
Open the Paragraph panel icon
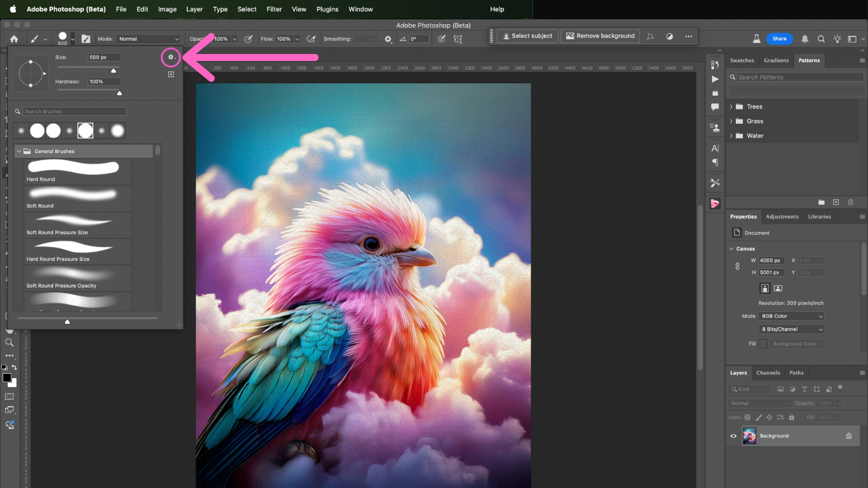[715, 163]
